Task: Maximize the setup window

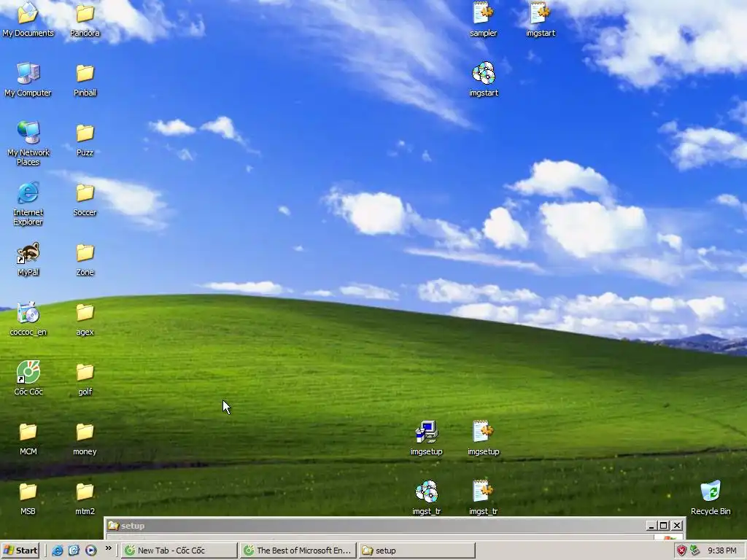Action: (664, 525)
